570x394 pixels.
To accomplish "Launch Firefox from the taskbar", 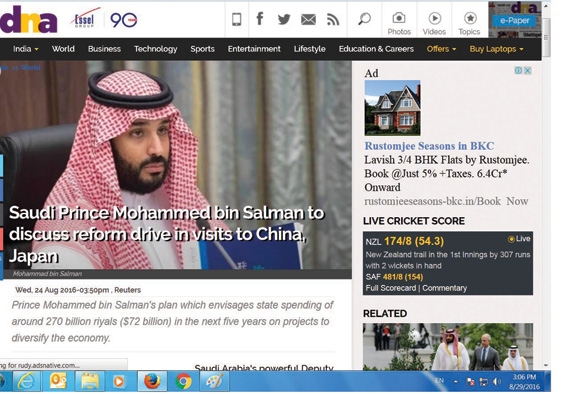I will tap(152, 382).
